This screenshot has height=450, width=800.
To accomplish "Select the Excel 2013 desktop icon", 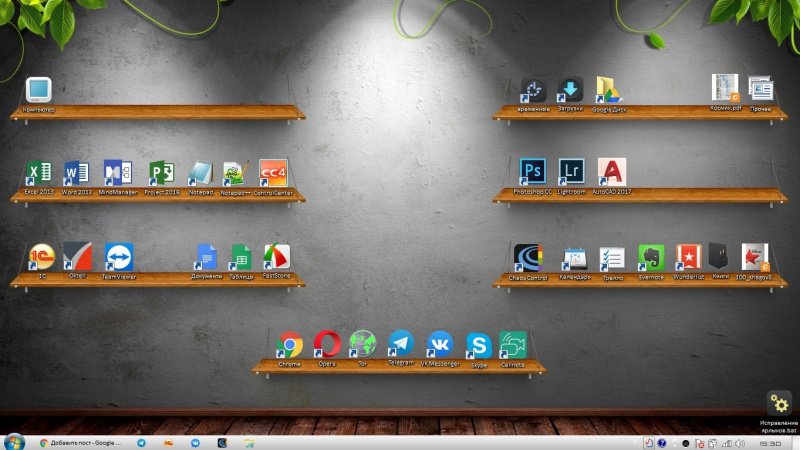I will click(38, 172).
